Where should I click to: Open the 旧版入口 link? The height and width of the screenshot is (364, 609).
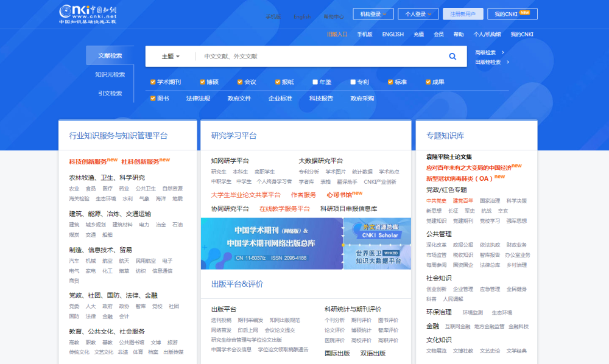(x=337, y=34)
